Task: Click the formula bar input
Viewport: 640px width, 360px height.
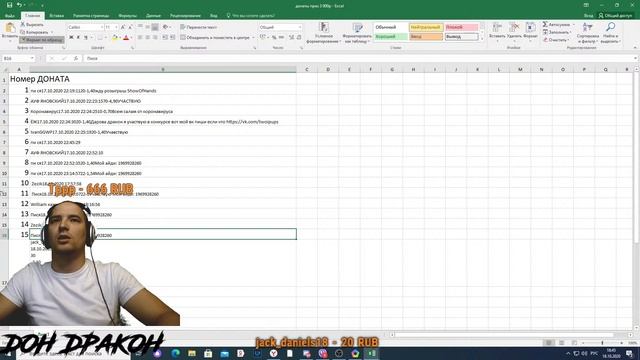Action: pyautogui.click(x=359, y=58)
